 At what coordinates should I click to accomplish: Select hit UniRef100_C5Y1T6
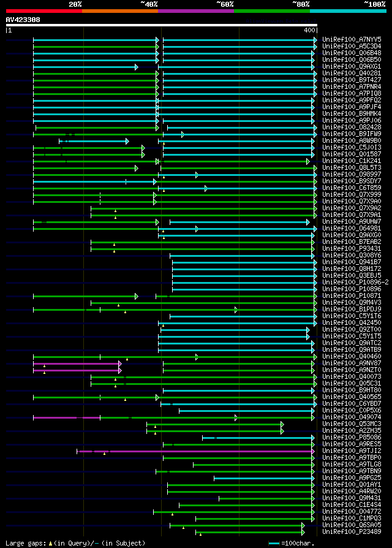point(352,316)
